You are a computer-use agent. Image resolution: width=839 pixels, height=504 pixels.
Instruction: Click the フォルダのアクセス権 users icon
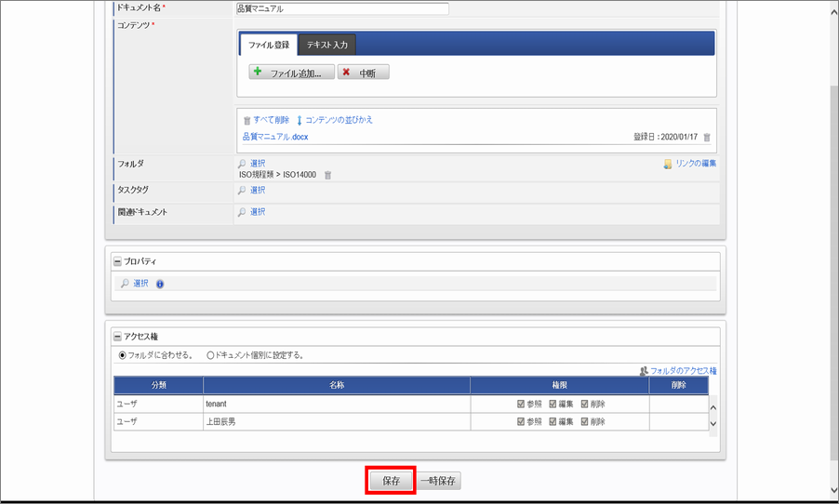[x=644, y=371]
